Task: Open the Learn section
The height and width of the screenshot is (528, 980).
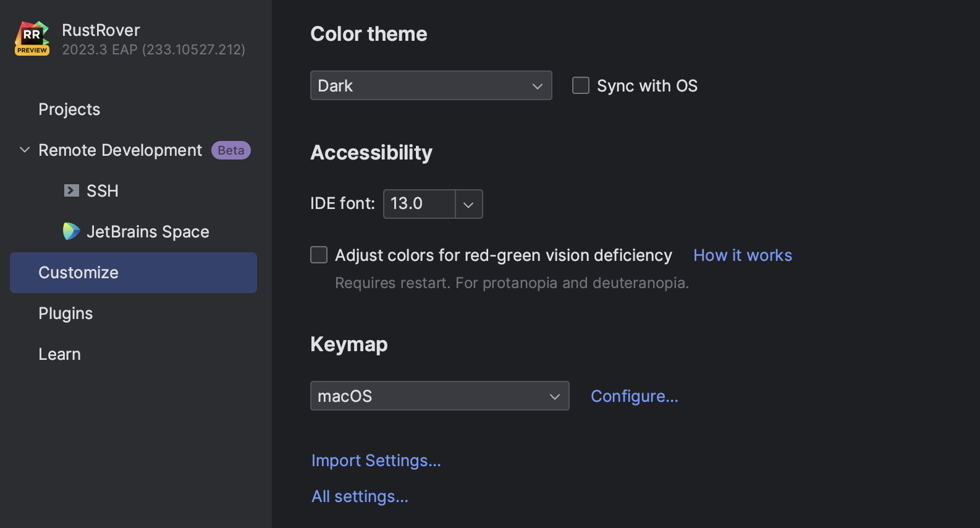Action: pos(59,354)
